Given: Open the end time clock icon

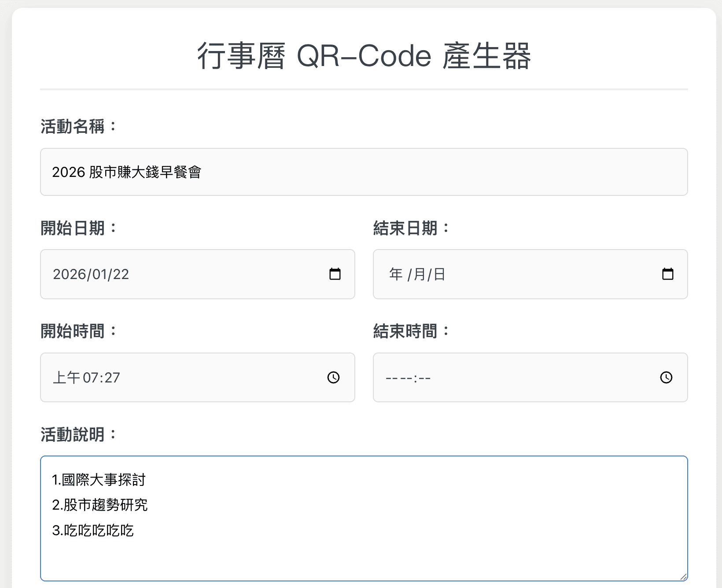Looking at the screenshot, I should coord(666,377).
